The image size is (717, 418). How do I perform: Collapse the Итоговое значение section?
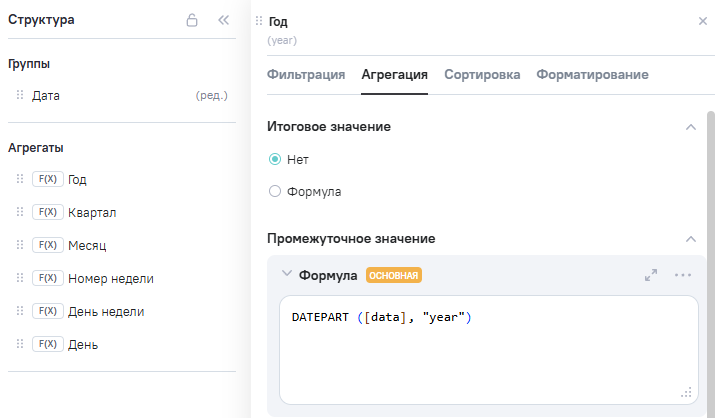pos(690,127)
